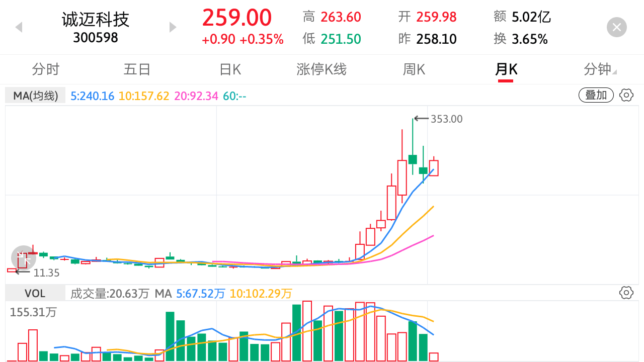Screen dimensions: 644x362
Task: Select the latest short red volume bar
Action: pos(434,357)
